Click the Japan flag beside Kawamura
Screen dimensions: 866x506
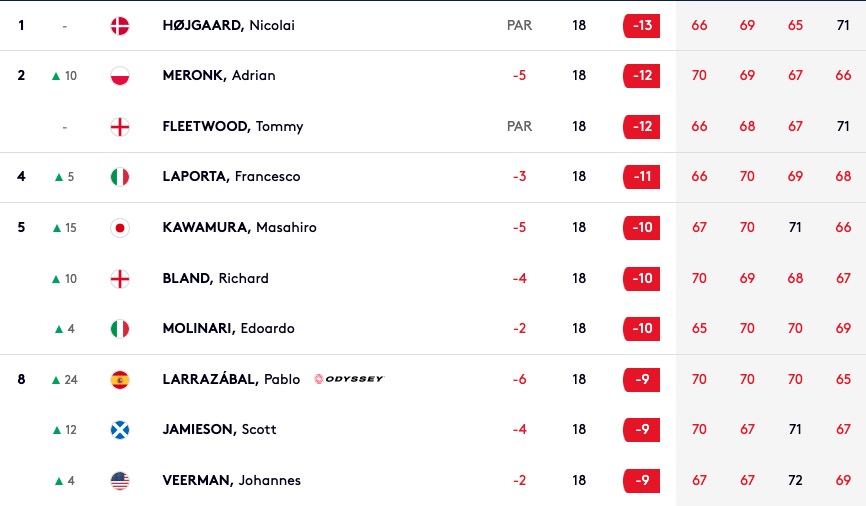(x=120, y=228)
